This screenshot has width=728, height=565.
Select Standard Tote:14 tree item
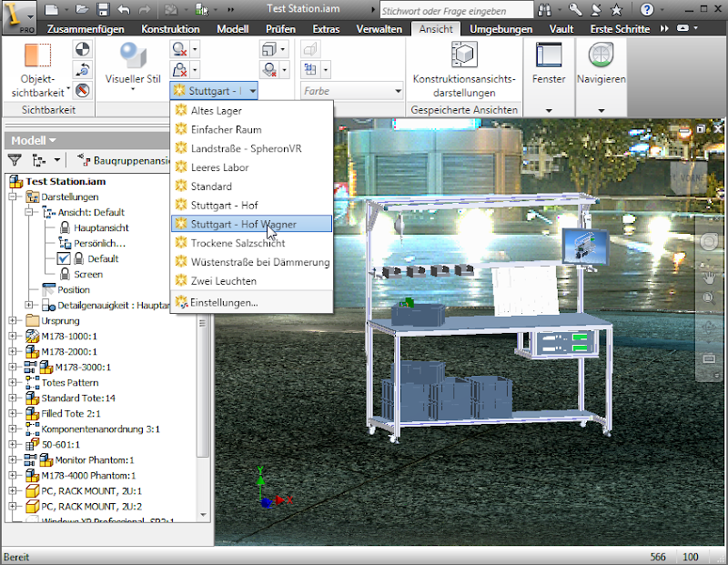coord(78,398)
